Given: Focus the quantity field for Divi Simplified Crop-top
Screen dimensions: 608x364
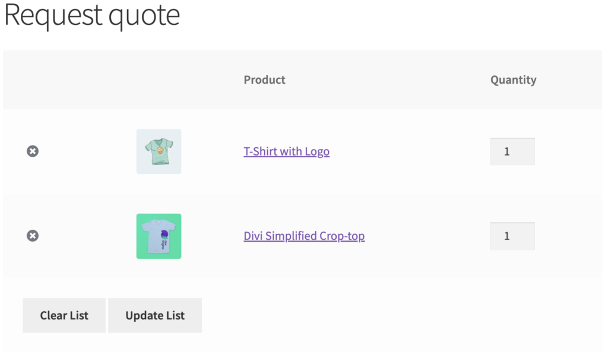Looking at the screenshot, I should 512,236.
